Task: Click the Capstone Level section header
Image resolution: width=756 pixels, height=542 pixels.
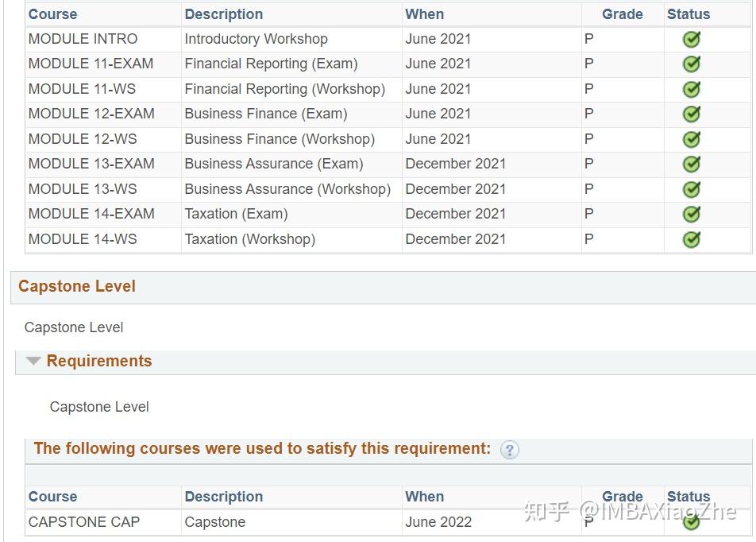Action: [x=77, y=287]
